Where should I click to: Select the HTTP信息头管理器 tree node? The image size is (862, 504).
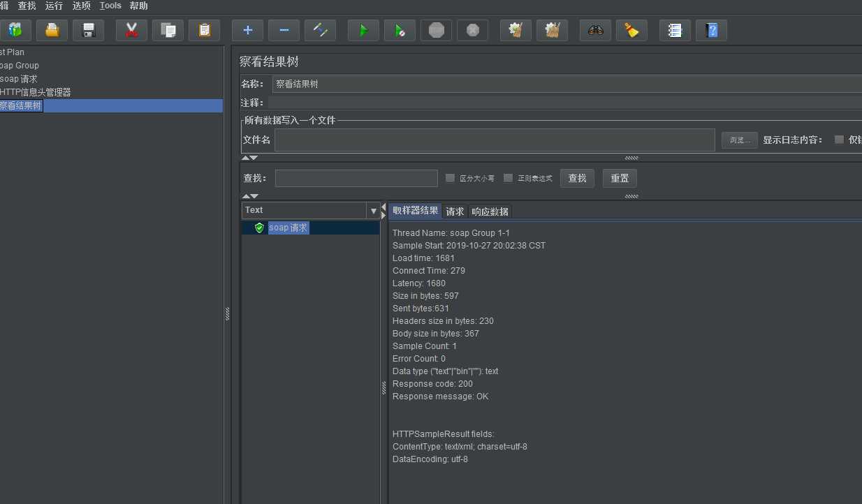36,92
